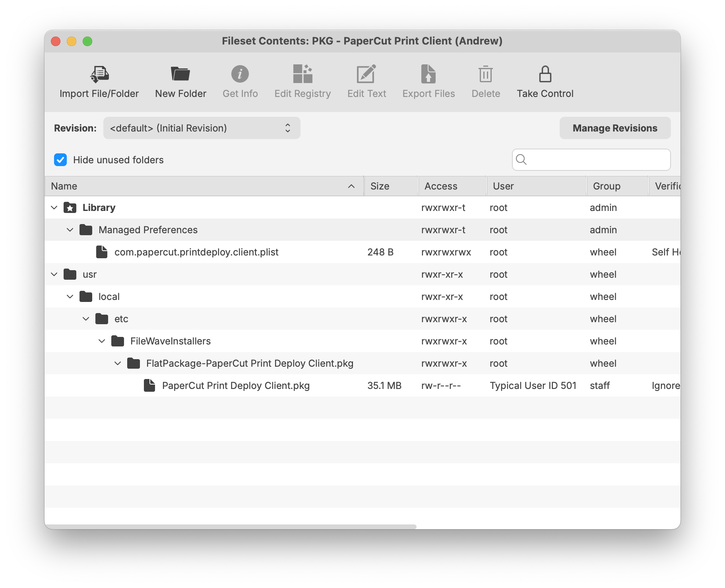Image resolution: width=725 pixels, height=588 pixels.
Task: Click the Edit Text toolbar icon
Action: coord(366,74)
